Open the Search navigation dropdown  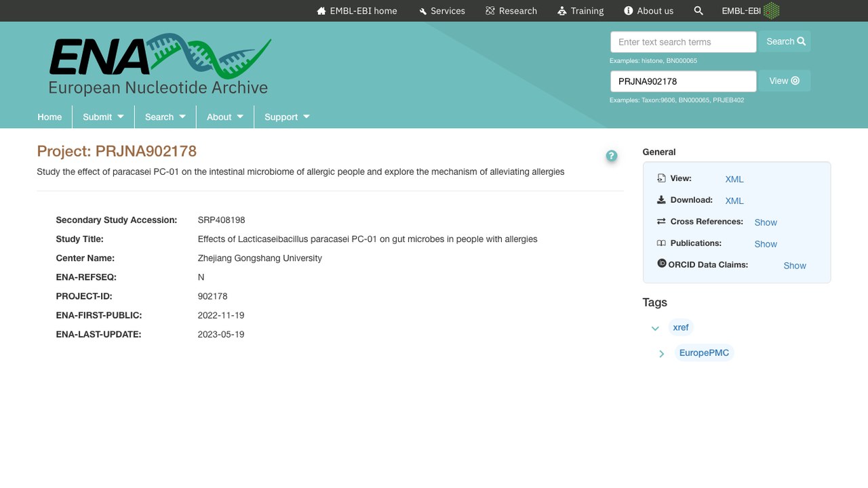[x=165, y=117]
